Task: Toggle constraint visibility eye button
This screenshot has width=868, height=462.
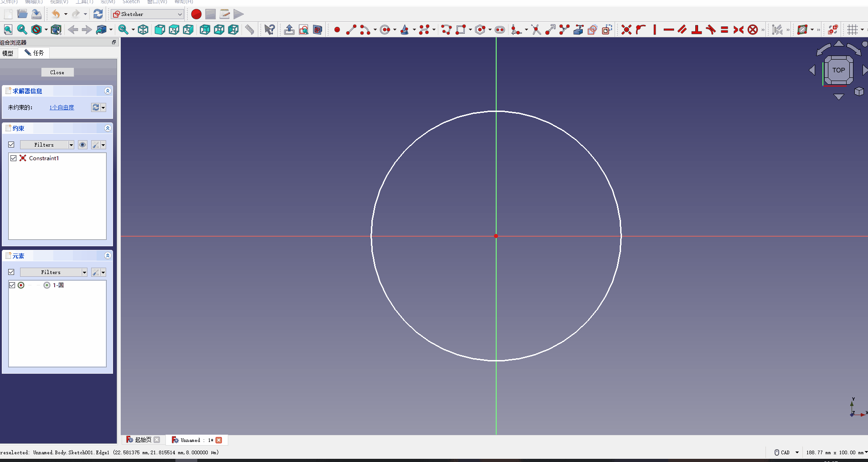Action: tap(82, 145)
